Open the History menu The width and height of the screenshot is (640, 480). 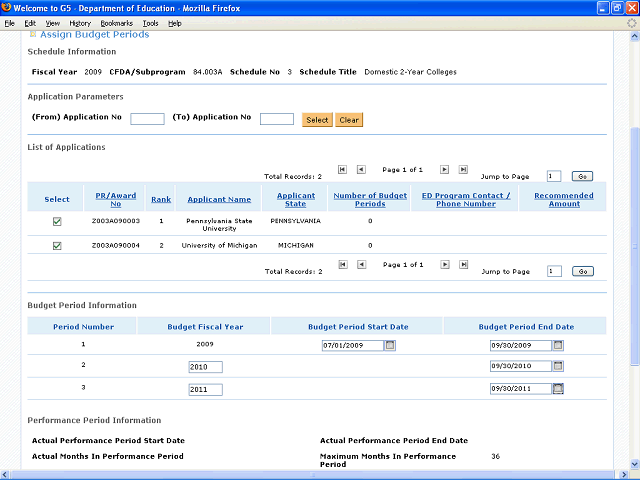click(x=80, y=23)
